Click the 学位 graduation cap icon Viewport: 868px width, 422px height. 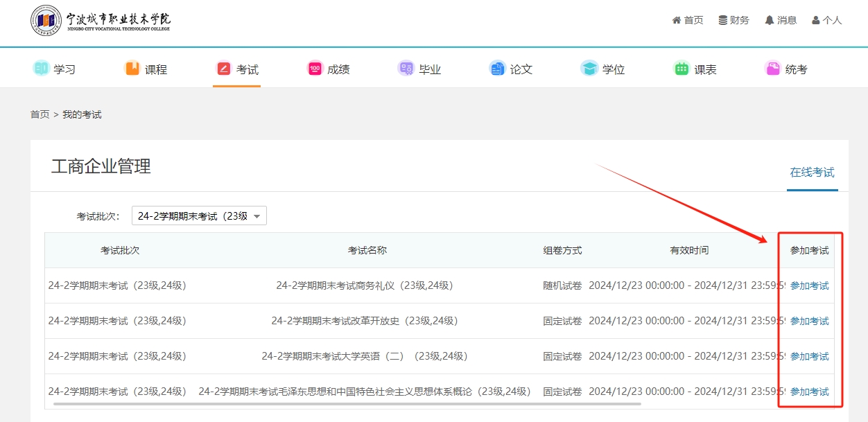coord(589,69)
